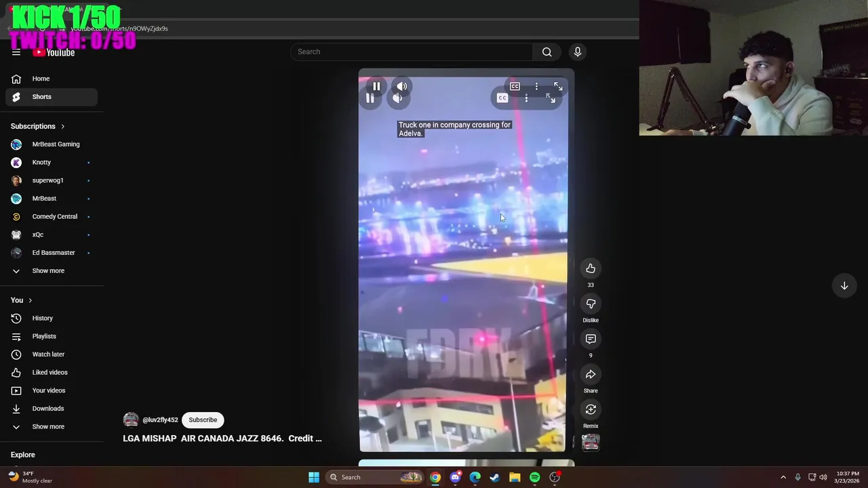Screen dimensions: 868x488
Task: Open the MrBeast Gaming channel
Action: tap(52, 144)
